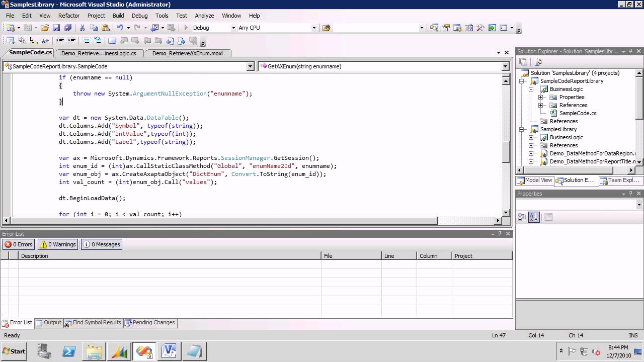Expand Demo_DataMethodForDataRegion node
Image resolution: width=644 pixels, height=362 pixels.
pos(531,153)
